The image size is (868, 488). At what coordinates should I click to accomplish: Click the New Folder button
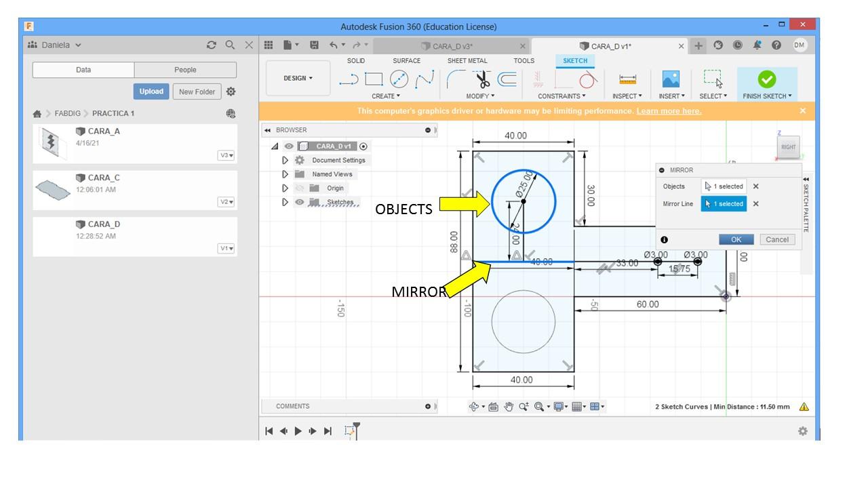pyautogui.click(x=197, y=91)
